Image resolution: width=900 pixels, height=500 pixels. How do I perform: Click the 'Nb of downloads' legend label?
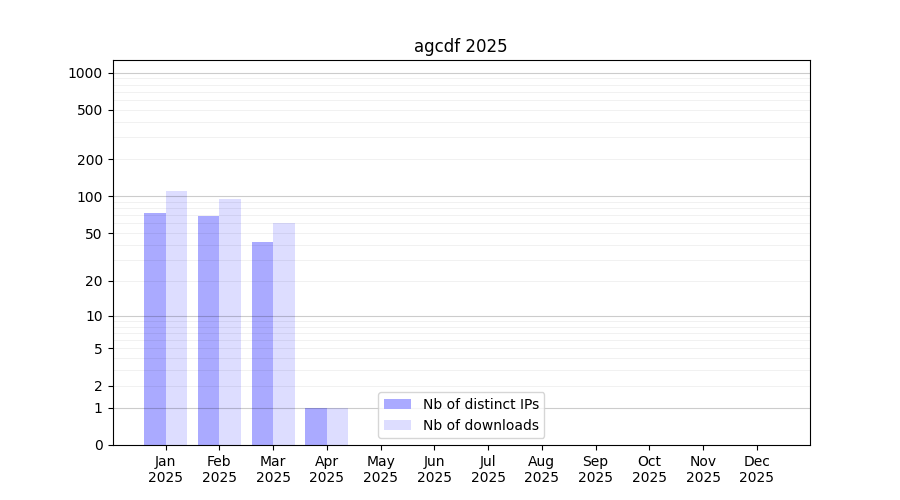(481, 425)
